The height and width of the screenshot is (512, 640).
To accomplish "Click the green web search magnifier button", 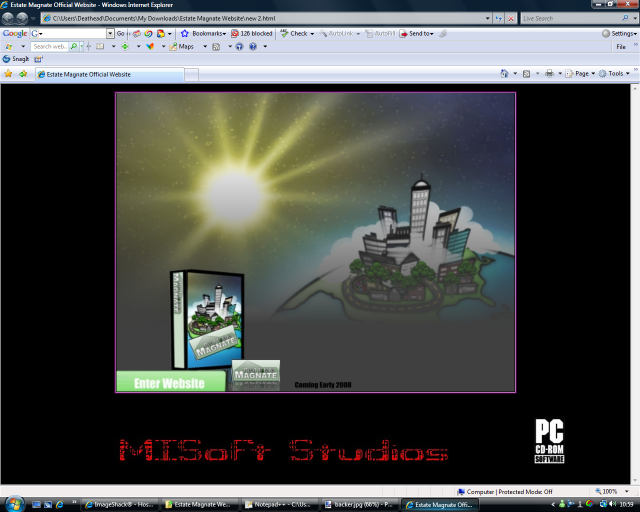I will click(x=73, y=47).
